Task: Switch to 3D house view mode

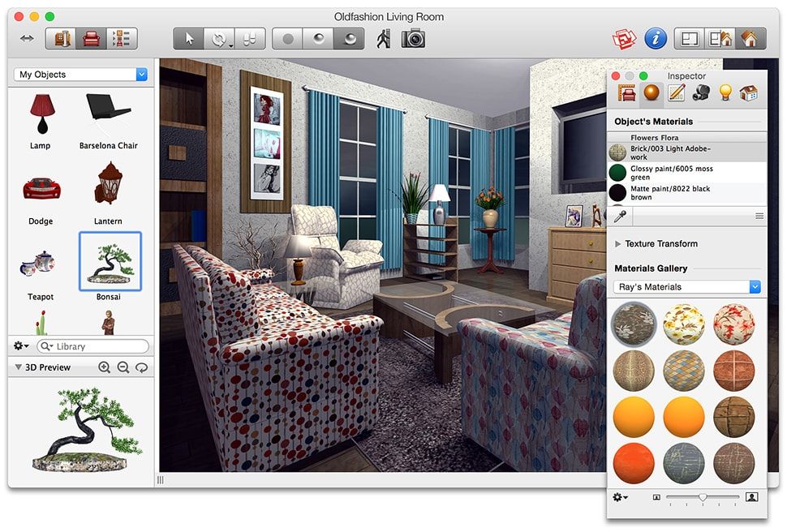Action: click(750, 38)
